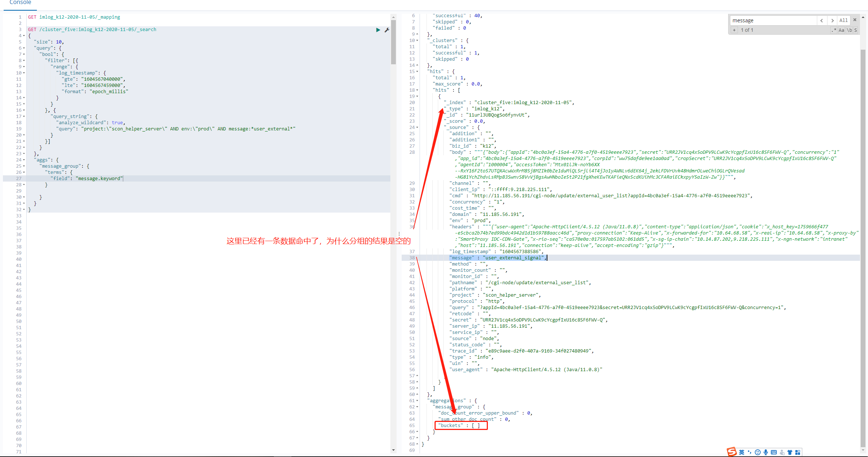Viewport: 868px width, 457px height.
Task: Click the search field containing 'message'
Action: tap(773, 20)
